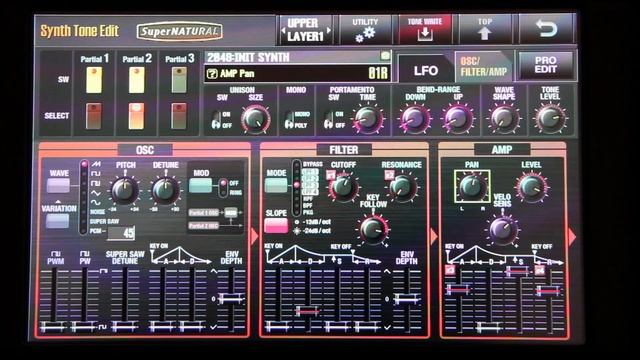Select the AMP Pan knob
The height and width of the screenshot is (360, 640).
(x=472, y=187)
